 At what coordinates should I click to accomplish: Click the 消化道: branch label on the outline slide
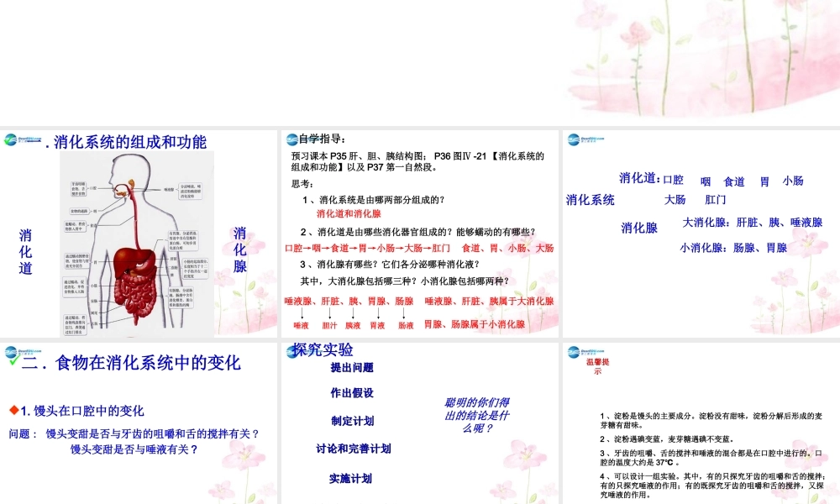click(x=639, y=178)
